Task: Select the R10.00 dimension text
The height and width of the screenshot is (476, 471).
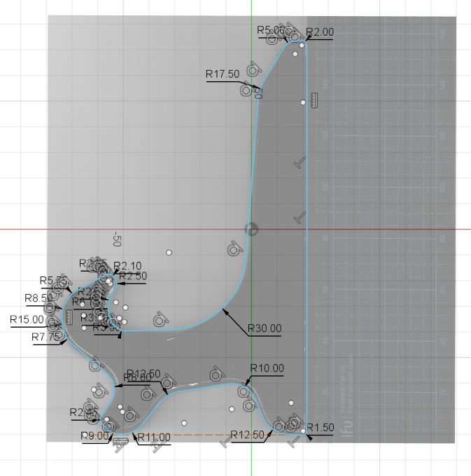Action: pos(267,368)
